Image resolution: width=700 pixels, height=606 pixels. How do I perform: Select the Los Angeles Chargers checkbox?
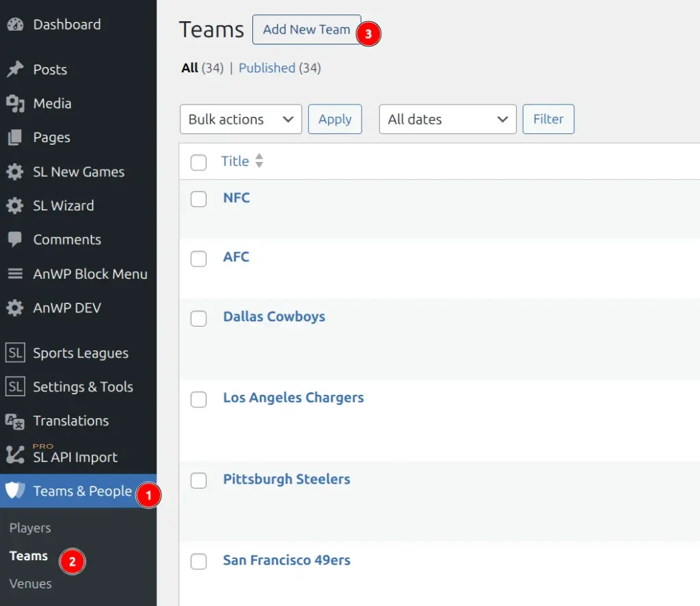pos(198,400)
